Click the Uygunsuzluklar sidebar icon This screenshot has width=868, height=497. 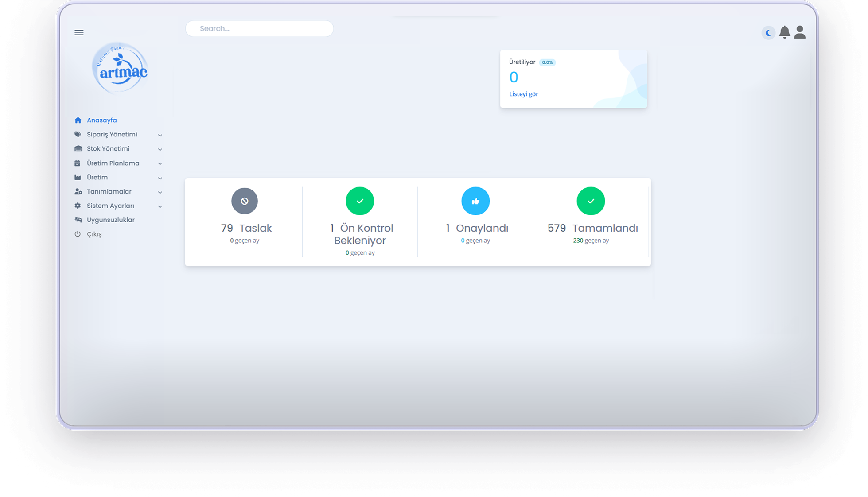click(x=78, y=220)
